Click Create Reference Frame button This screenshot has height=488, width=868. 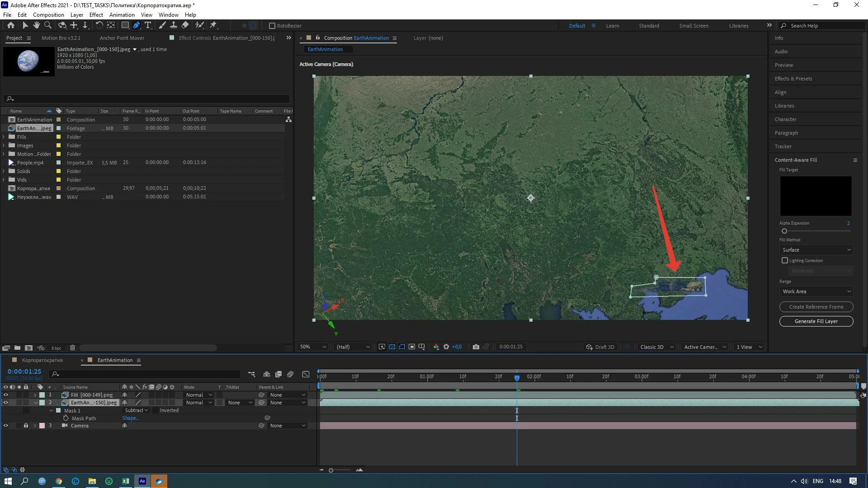click(816, 307)
